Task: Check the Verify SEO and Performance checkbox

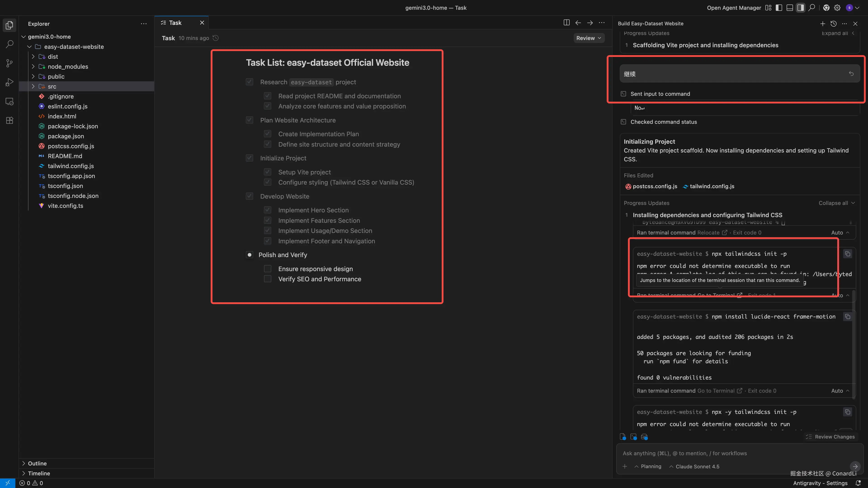Action: (x=268, y=279)
